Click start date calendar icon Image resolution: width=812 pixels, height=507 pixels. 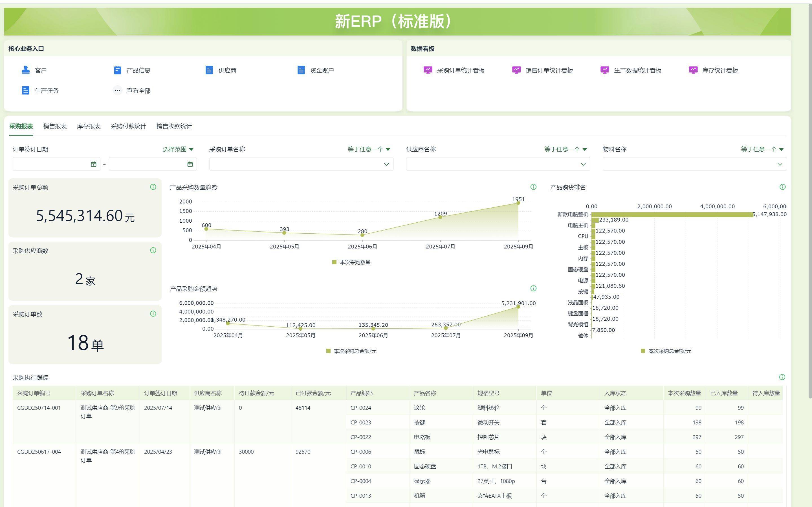[x=94, y=164]
